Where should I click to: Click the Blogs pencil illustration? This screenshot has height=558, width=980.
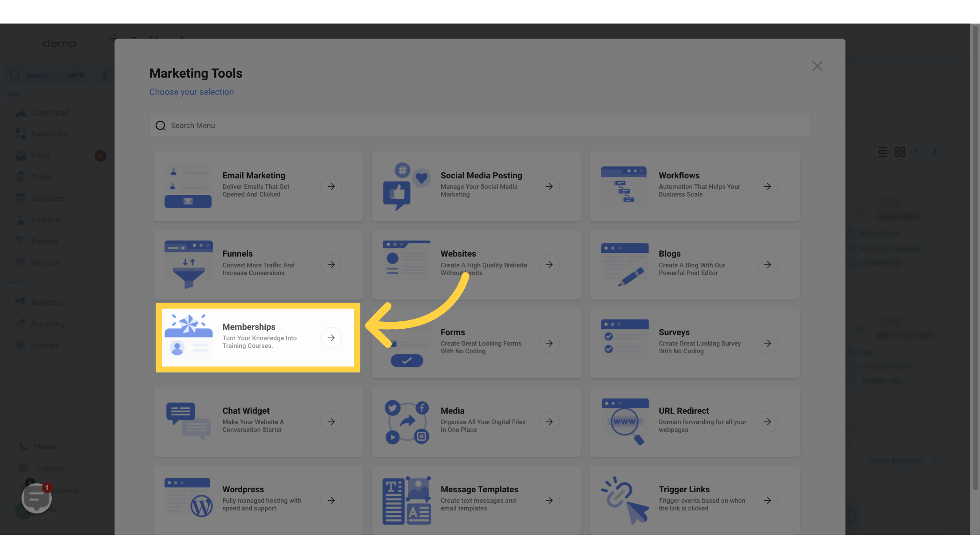pyautogui.click(x=625, y=265)
